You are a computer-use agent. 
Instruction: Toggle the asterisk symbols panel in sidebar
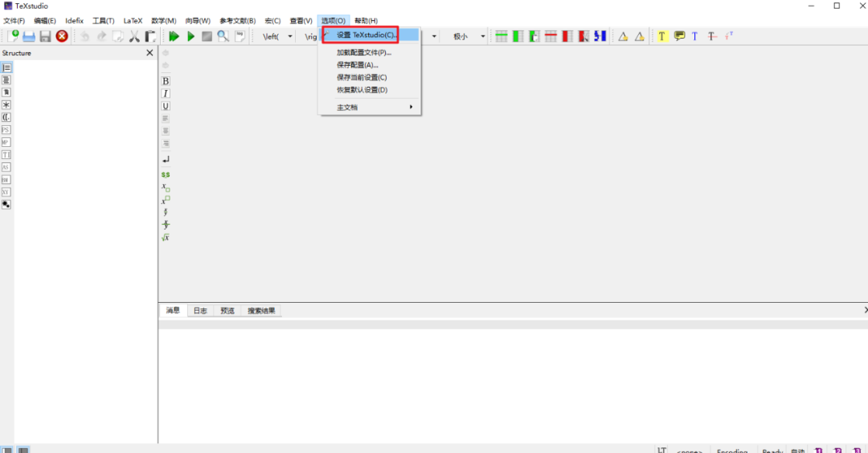(x=6, y=104)
